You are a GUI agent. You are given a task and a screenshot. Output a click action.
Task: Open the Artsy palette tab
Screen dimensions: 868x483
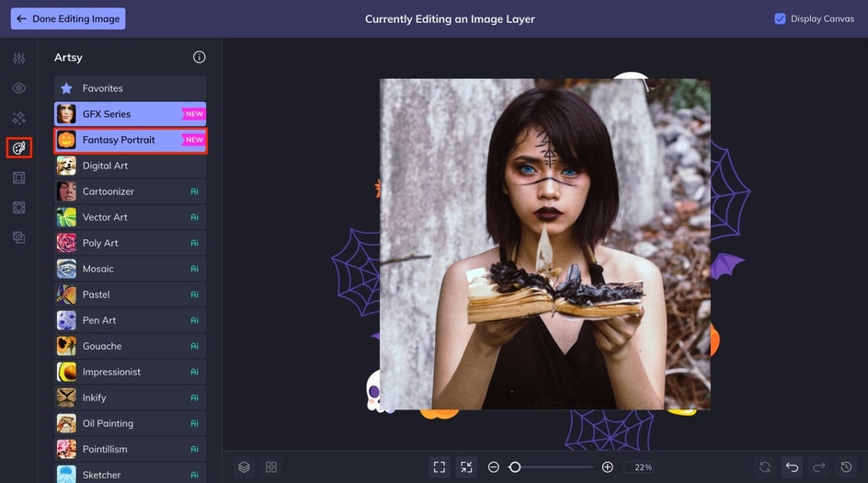18,148
